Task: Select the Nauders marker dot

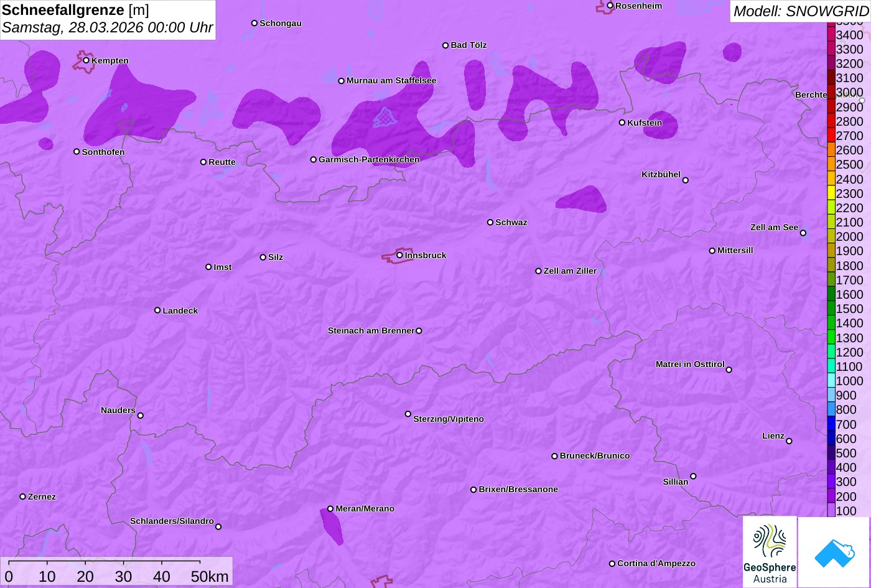Action: [x=140, y=416]
